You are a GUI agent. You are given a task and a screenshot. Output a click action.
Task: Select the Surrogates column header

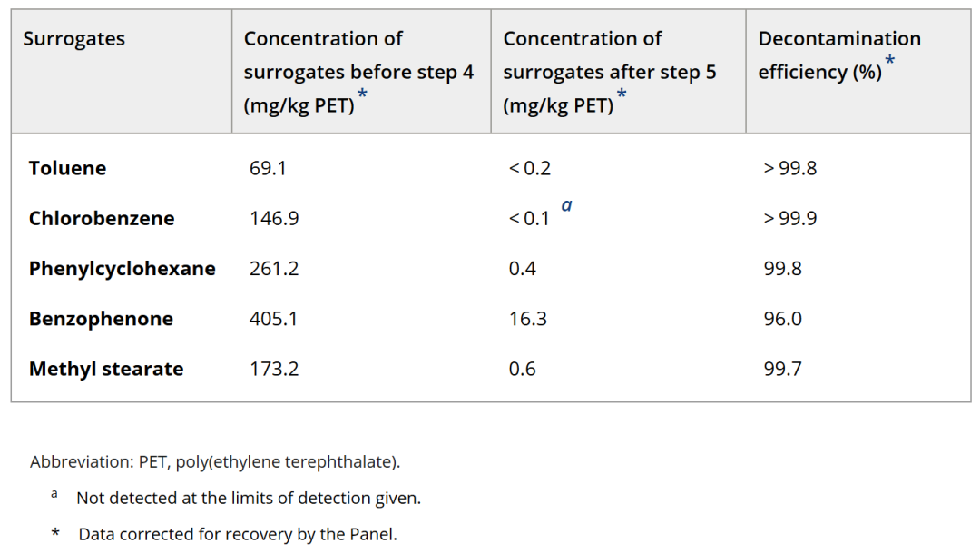(74, 39)
